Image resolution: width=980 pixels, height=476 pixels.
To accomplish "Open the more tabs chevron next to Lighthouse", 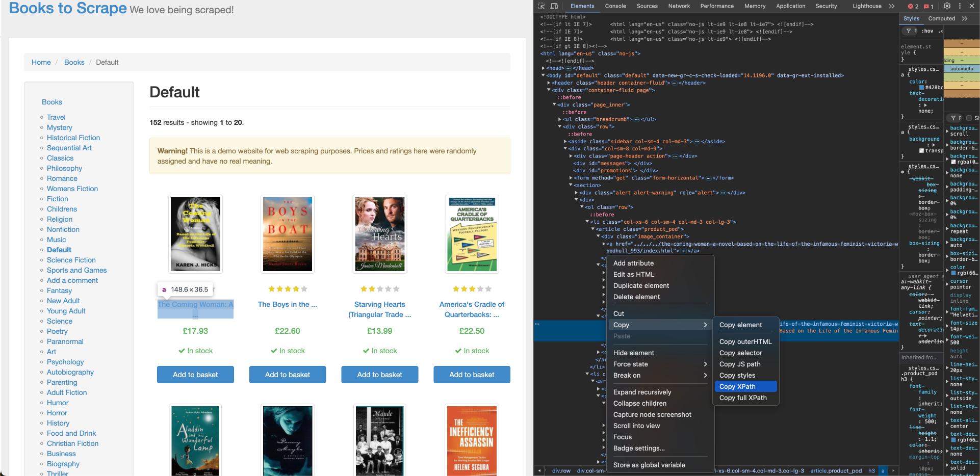I will point(890,6).
